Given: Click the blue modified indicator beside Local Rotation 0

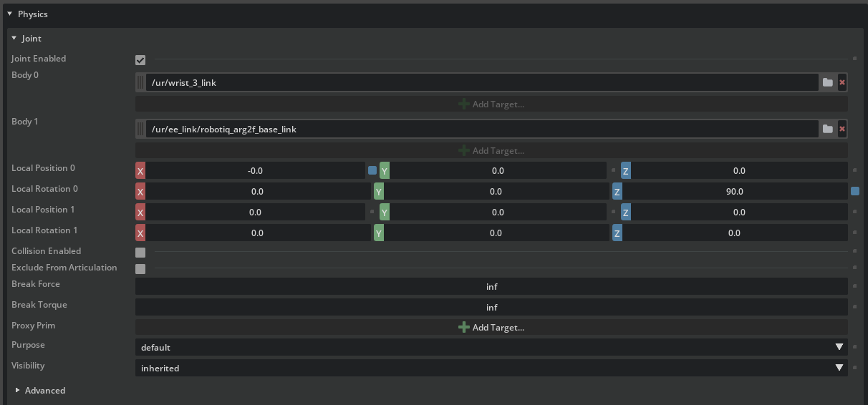Looking at the screenshot, I should coord(854,191).
